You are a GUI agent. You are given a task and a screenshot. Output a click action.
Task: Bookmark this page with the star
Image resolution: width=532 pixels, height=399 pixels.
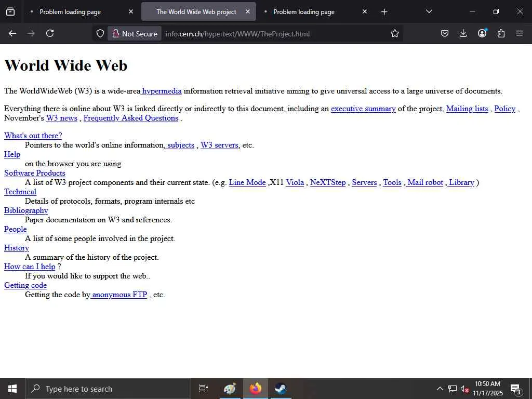click(x=395, y=34)
